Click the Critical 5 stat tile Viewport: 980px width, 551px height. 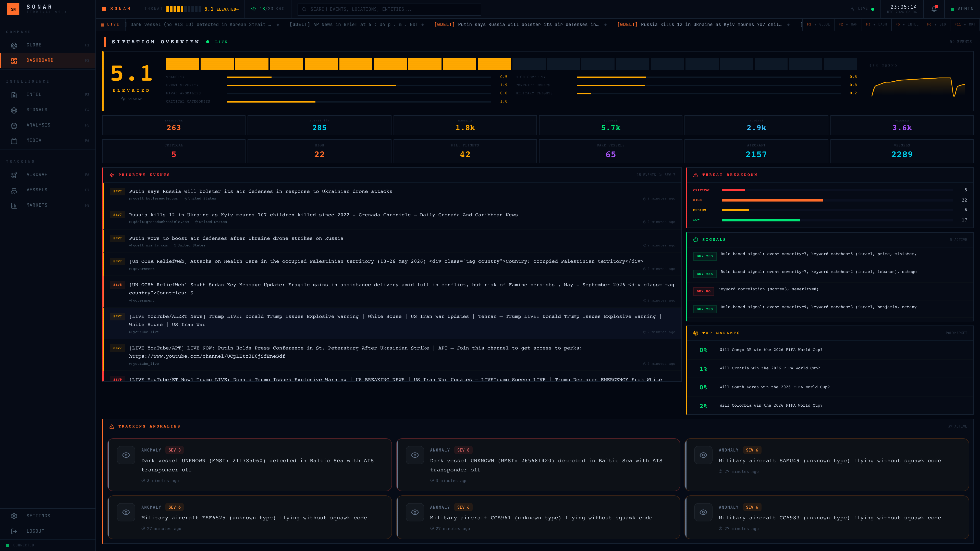pos(174,151)
